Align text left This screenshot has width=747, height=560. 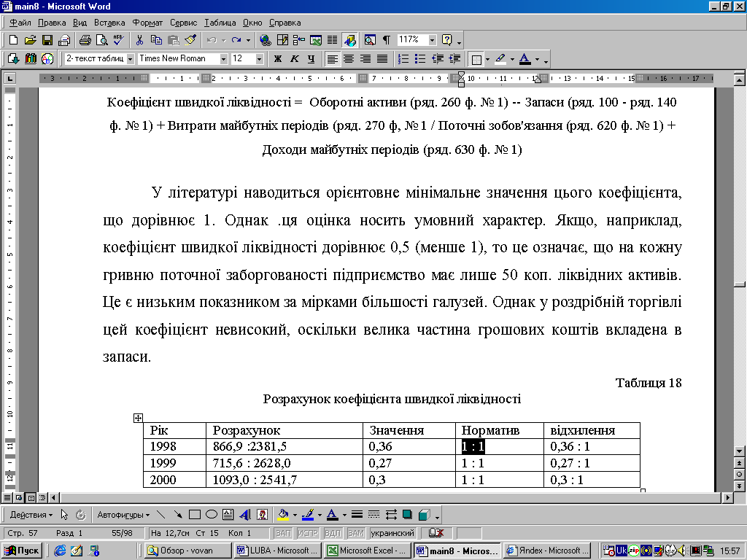(x=332, y=58)
